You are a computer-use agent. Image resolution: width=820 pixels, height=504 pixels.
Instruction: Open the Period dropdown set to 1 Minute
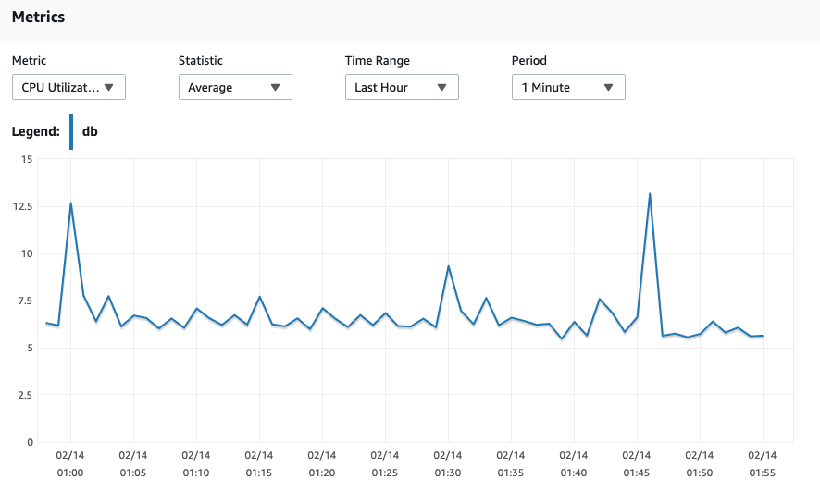568,87
